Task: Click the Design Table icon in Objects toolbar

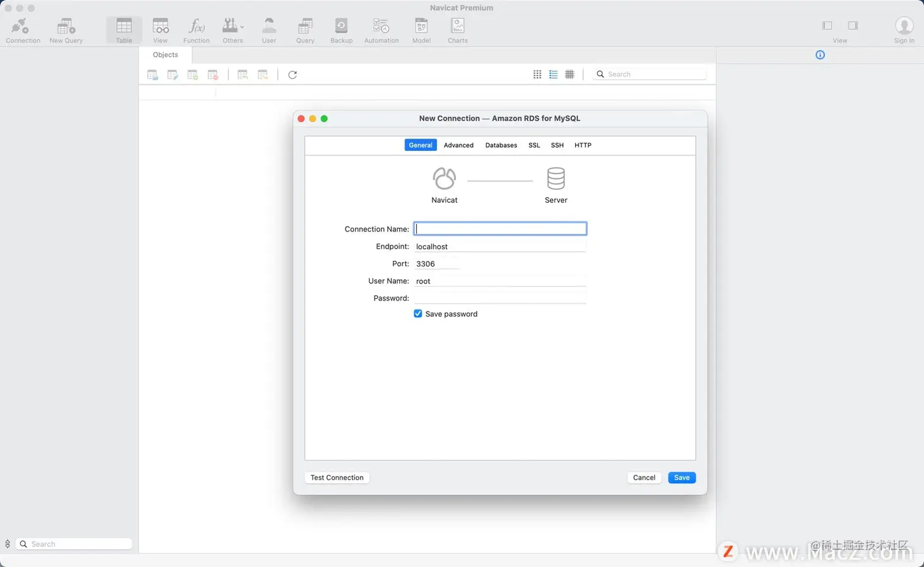Action: point(173,75)
